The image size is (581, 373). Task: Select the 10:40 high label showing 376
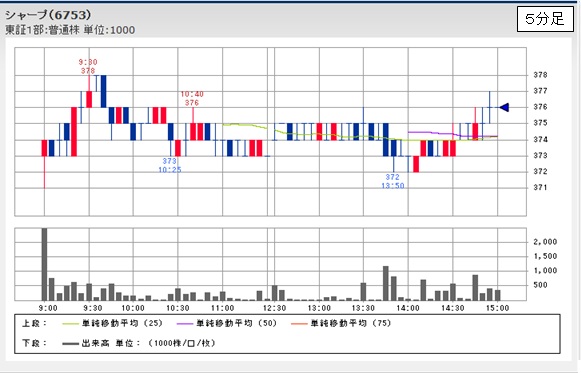[x=192, y=99]
